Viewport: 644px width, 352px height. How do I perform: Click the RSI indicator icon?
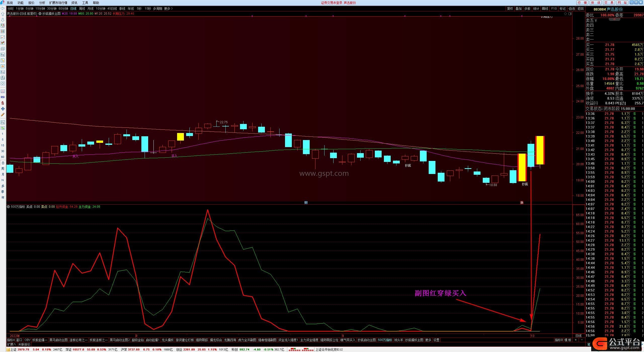point(3,97)
